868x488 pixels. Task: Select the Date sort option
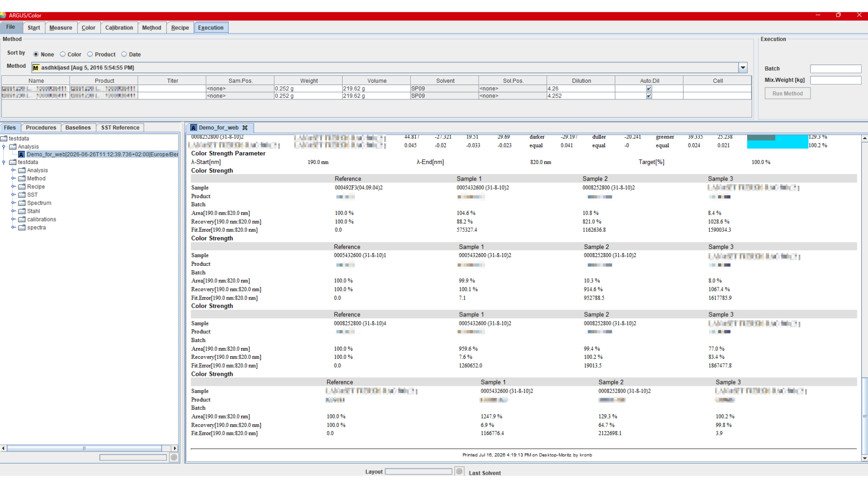[x=124, y=54]
